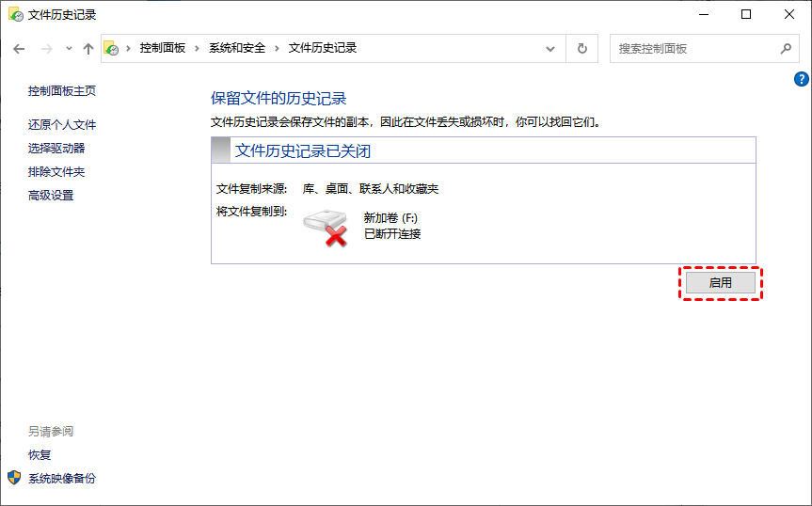The width and height of the screenshot is (812, 506).
Task: Focus the 搜索控制面板 search box
Action: pos(705,49)
